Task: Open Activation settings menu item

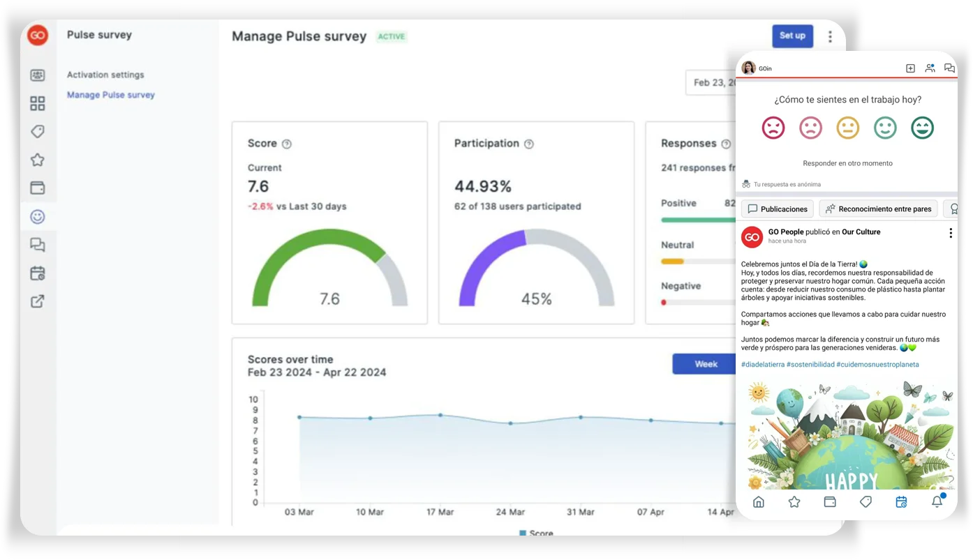Action: pos(105,75)
